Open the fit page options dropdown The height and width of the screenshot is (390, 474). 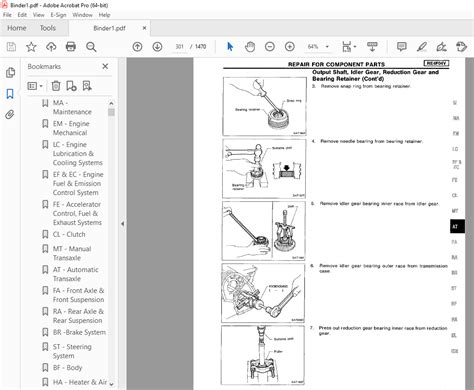[349, 47]
